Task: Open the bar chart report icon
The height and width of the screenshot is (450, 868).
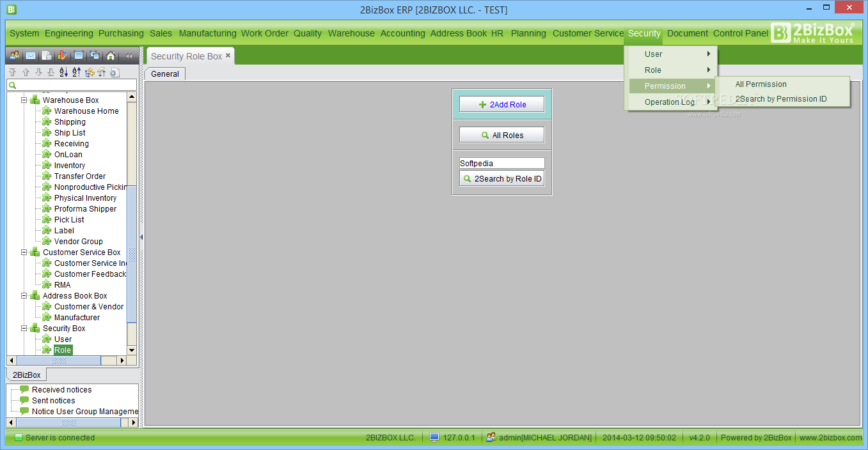Action: (x=62, y=56)
